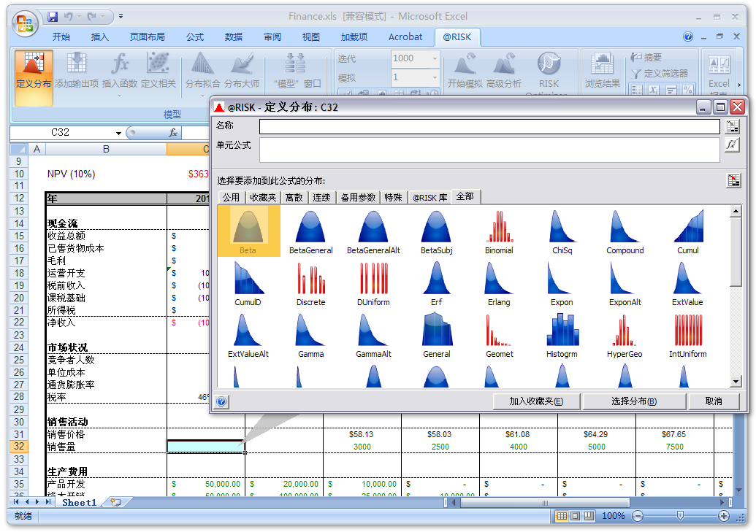This screenshot has height=532, width=756.
Task: Switch to page layout view in status bar
Action: click(x=576, y=516)
